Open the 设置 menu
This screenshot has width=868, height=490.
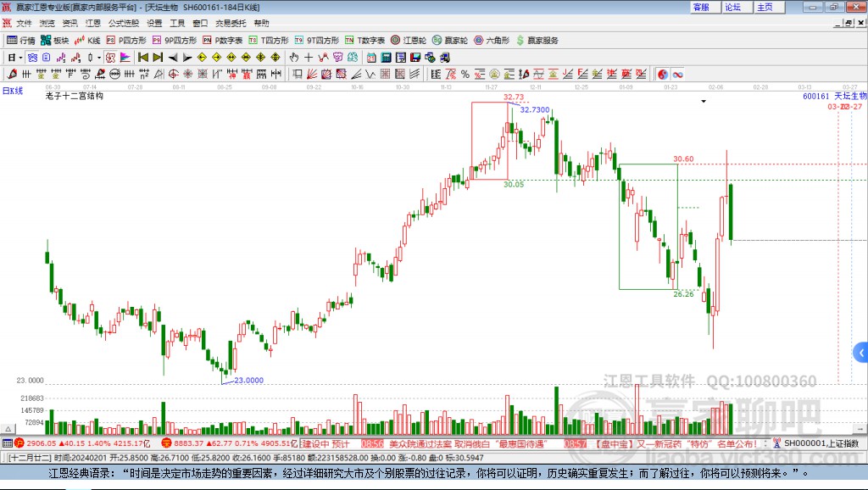pos(154,23)
